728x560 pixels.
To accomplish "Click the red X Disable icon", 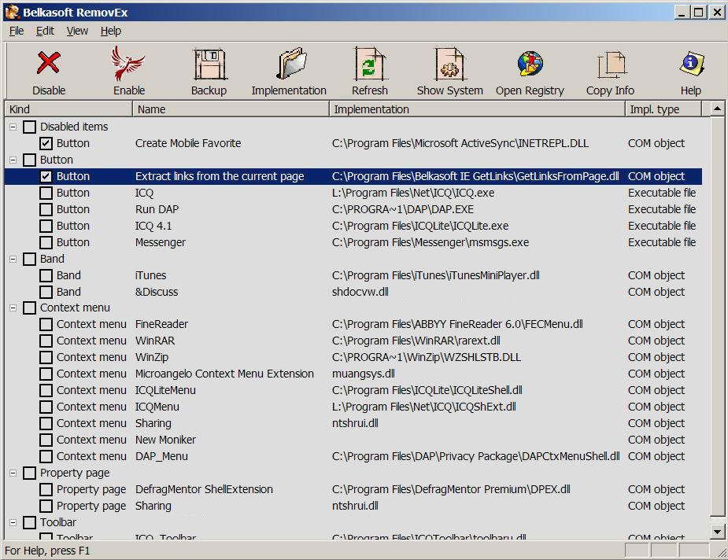I will point(49,63).
